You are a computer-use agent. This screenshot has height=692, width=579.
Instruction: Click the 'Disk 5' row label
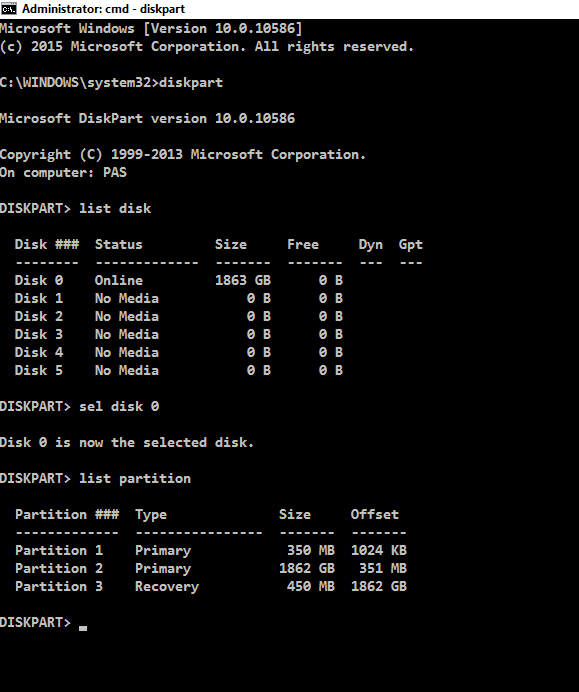tap(39, 371)
